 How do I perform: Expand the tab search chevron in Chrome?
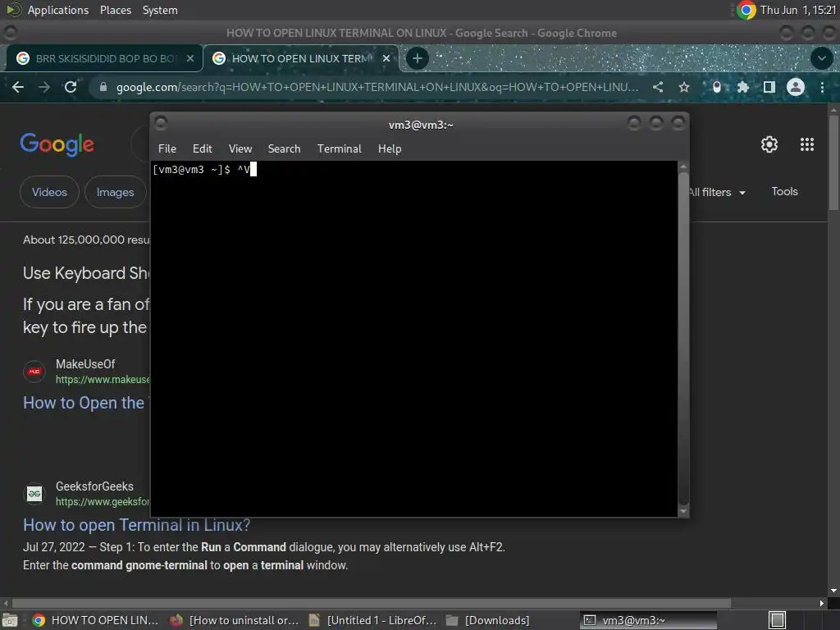821,58
